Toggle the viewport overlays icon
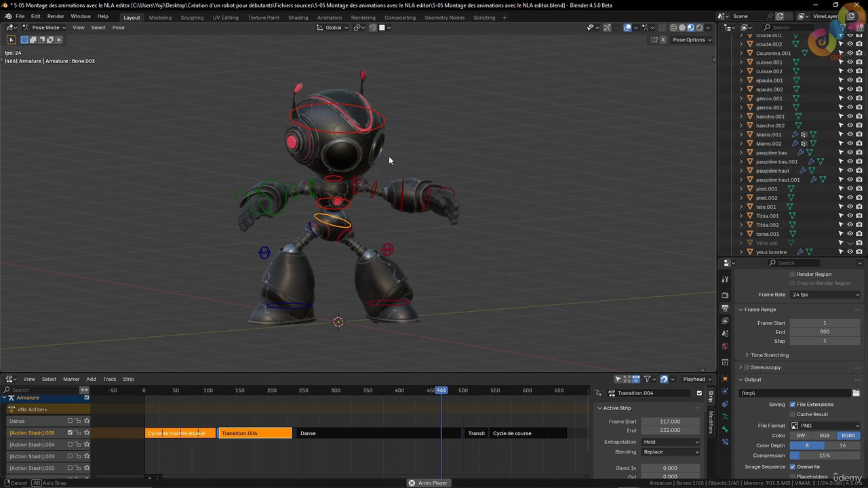 [x=628, y=28]
